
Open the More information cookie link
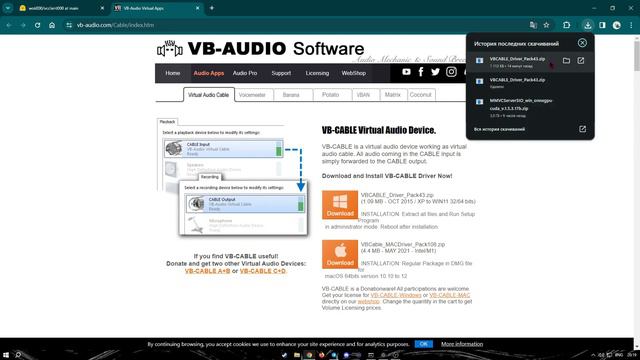462,344
